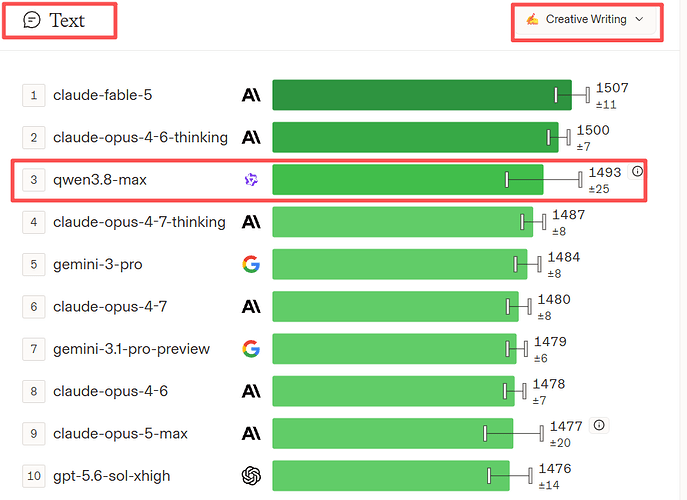The image size is (687, 500).
Task: Click the claude-opus-4-7-thinking model name
Action: (139, 222)
